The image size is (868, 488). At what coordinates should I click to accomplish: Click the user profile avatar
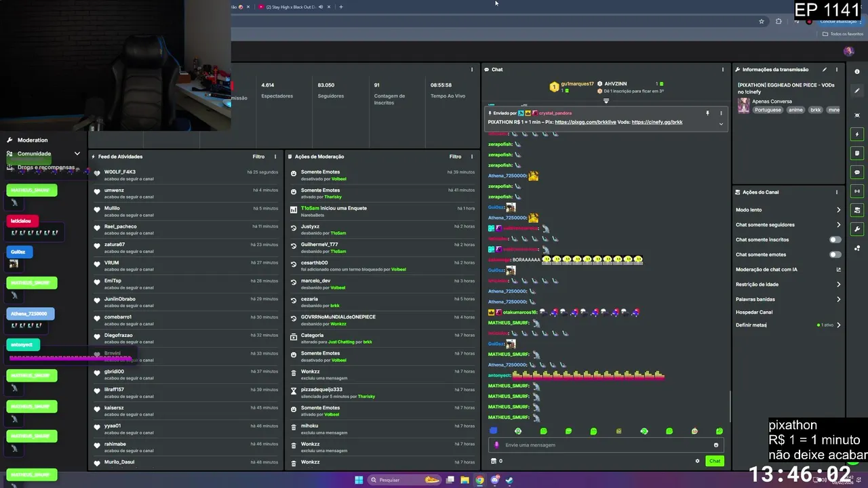click(848, 52)
